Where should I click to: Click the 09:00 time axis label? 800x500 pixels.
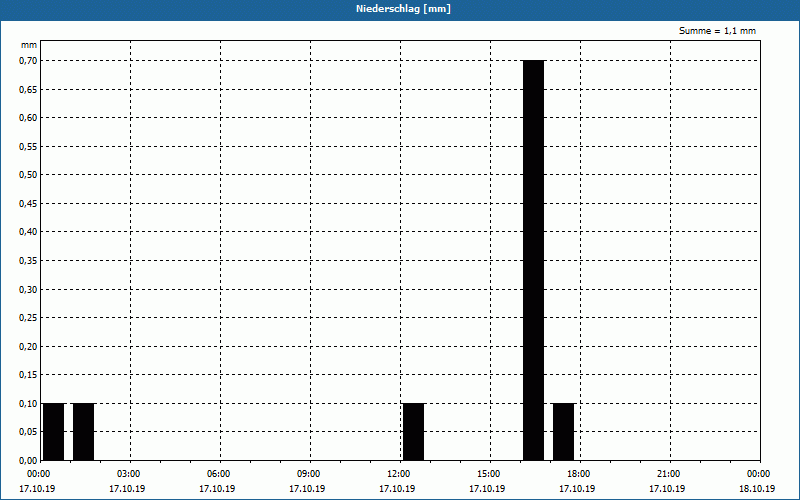pyautogui.click(x=309, y=474)
